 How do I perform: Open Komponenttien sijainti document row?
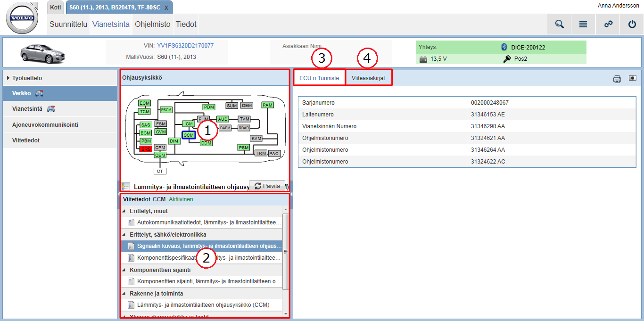point(201,281)
